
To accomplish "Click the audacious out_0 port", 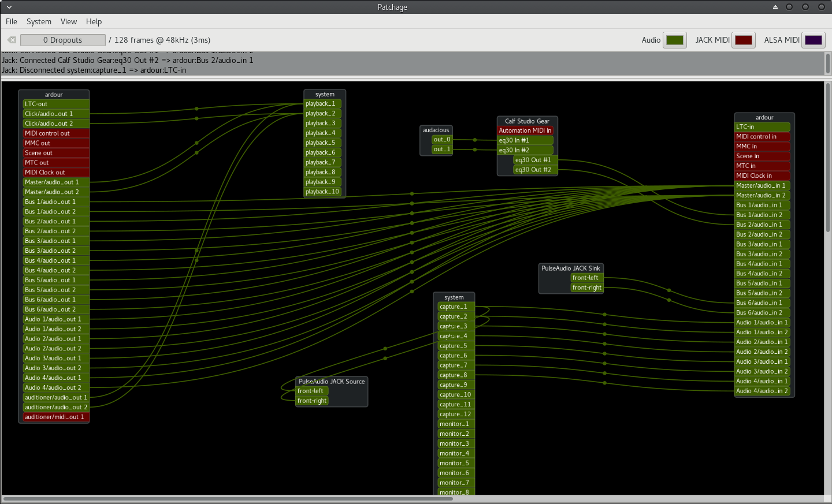I will tap(441, 140).
